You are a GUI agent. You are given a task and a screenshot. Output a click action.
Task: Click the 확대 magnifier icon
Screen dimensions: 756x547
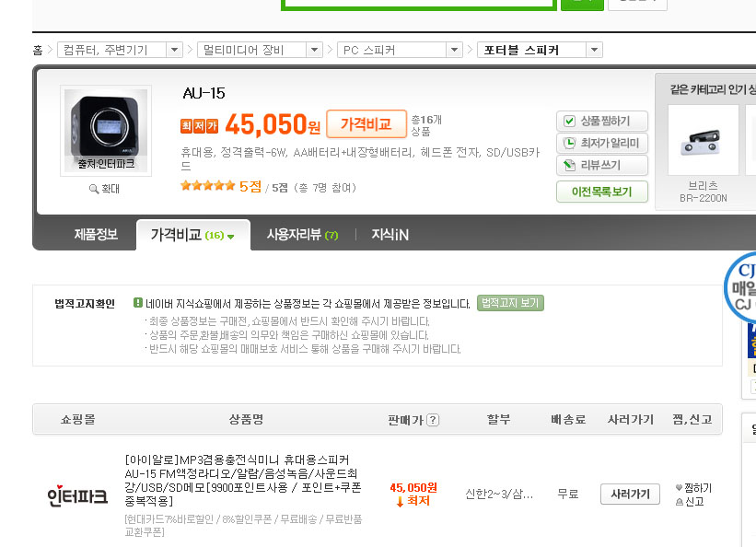tap(94, 189)
